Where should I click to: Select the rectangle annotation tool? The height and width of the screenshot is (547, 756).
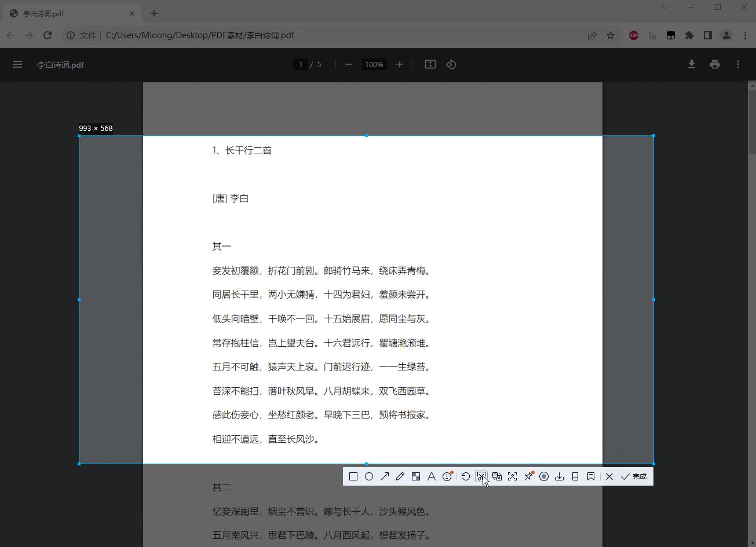point(353,476)
